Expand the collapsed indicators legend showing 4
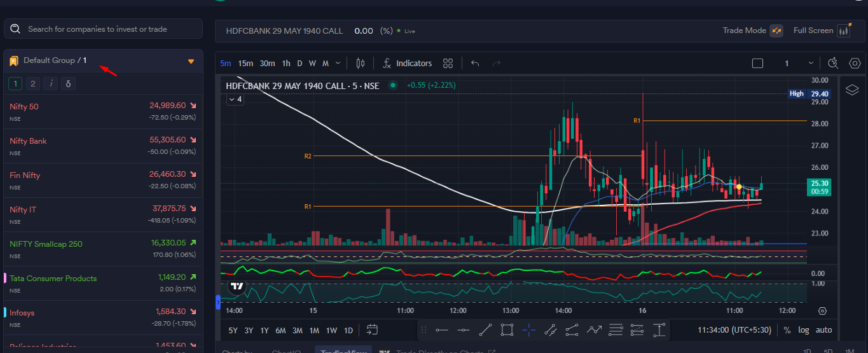Viewport: 868px width, 353px height. coord(235,99)
